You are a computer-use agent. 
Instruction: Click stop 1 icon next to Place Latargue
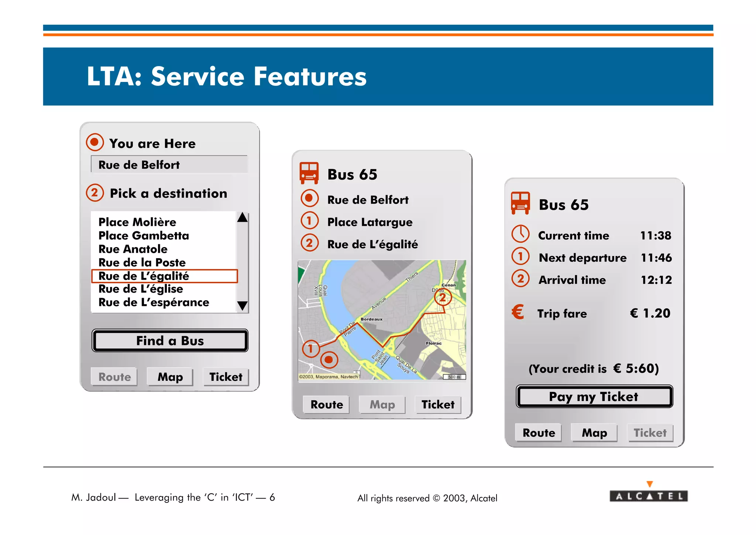coord(309,221)
